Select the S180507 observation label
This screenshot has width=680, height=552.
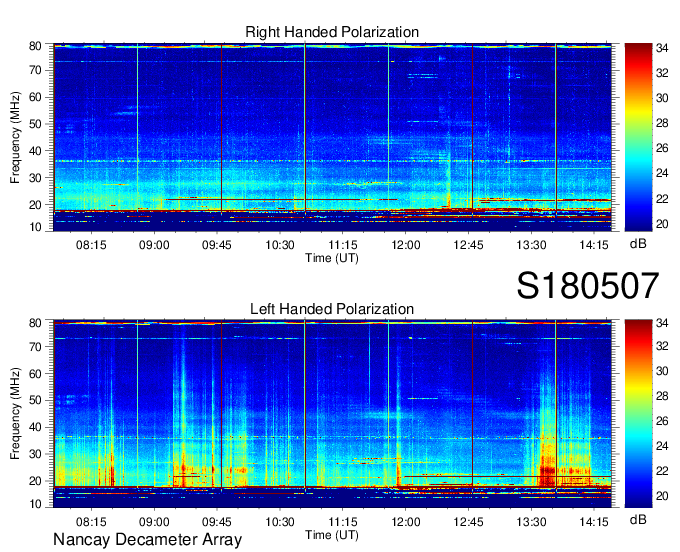click(x=588, y=286)
